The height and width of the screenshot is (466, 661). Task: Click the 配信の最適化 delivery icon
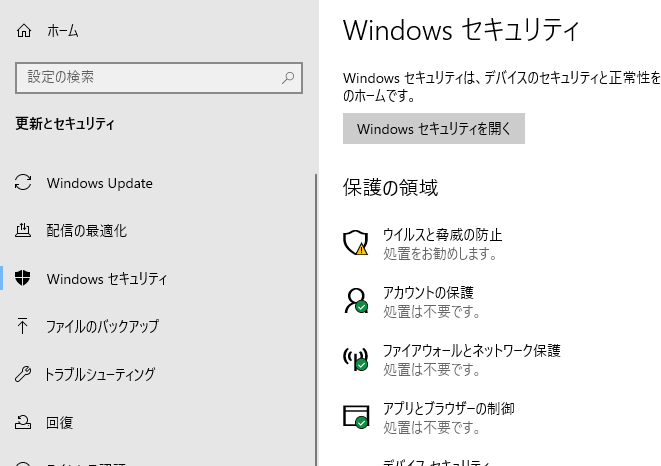click(x=24, y=231)
